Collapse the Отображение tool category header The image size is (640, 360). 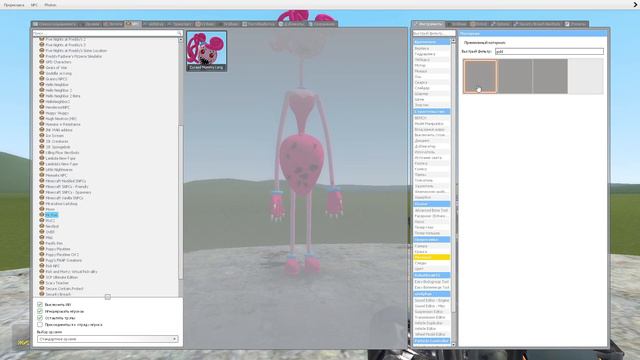431,240
